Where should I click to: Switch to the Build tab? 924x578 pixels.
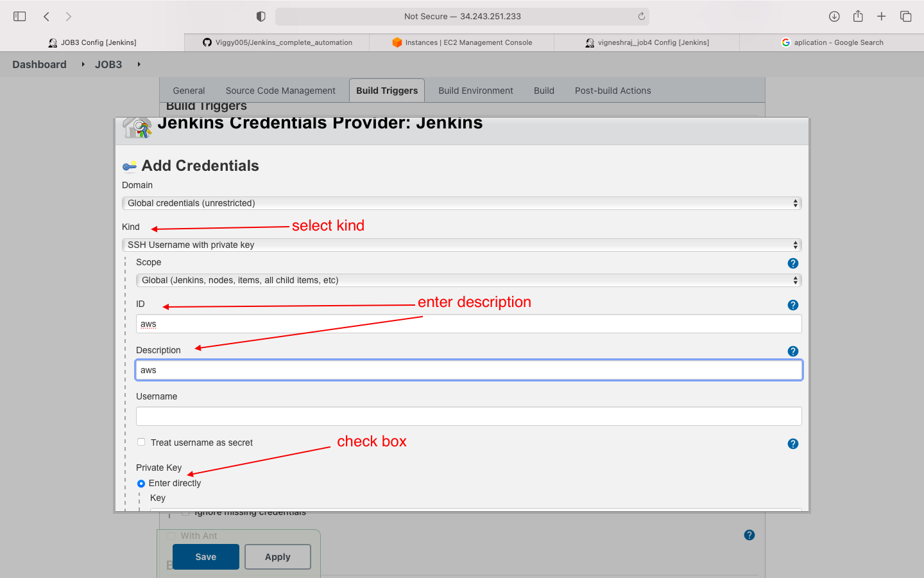click(544, 91)
